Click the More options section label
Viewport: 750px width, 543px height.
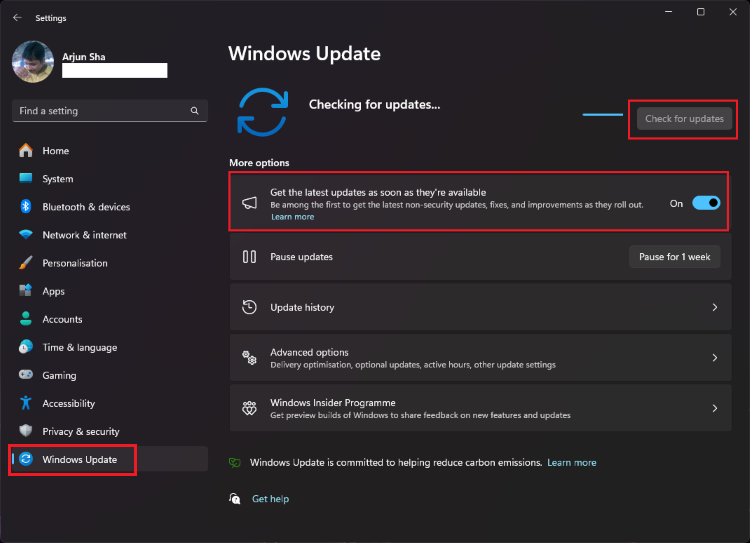[x=259, y=163]
